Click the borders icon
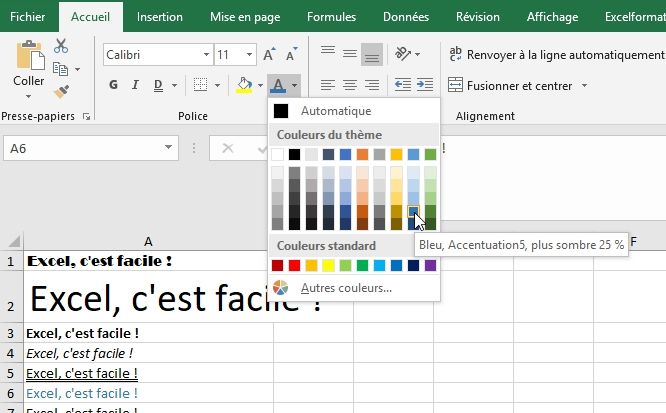Screen dimensions: 666x413 200,85
